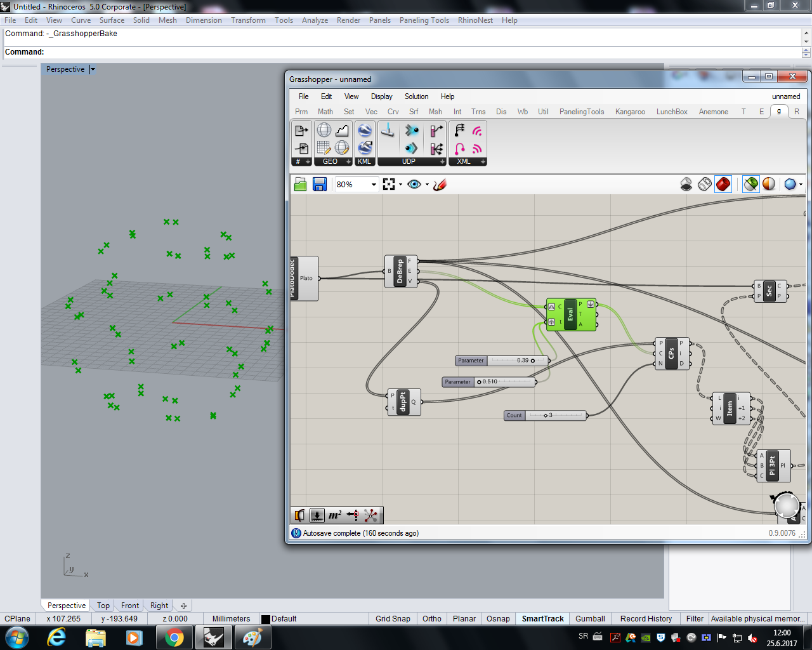Toggle wireframe preview mode icon
The width and height of the screenshot is (812, 650).
point(705,184)
